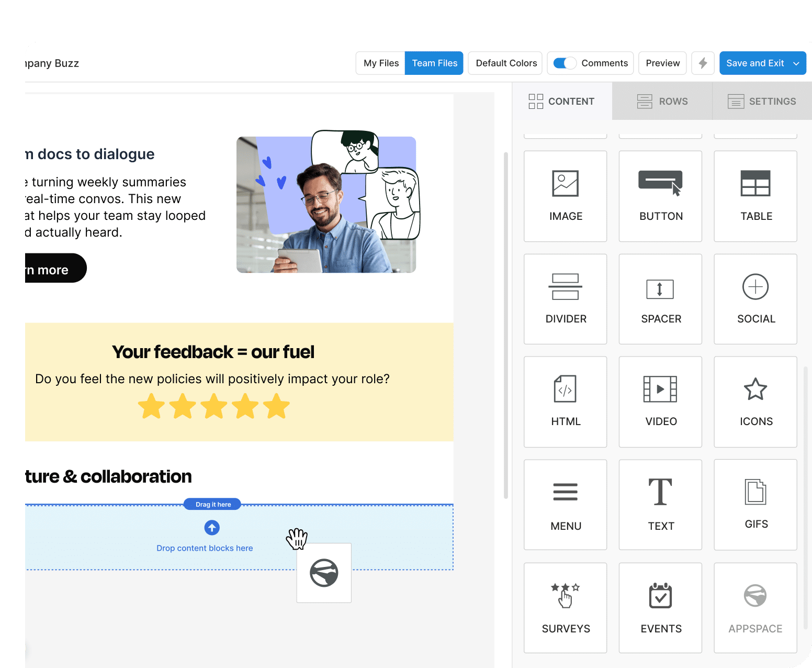Select the Video content block
This screenshot has width=812, height=668.
660,402
